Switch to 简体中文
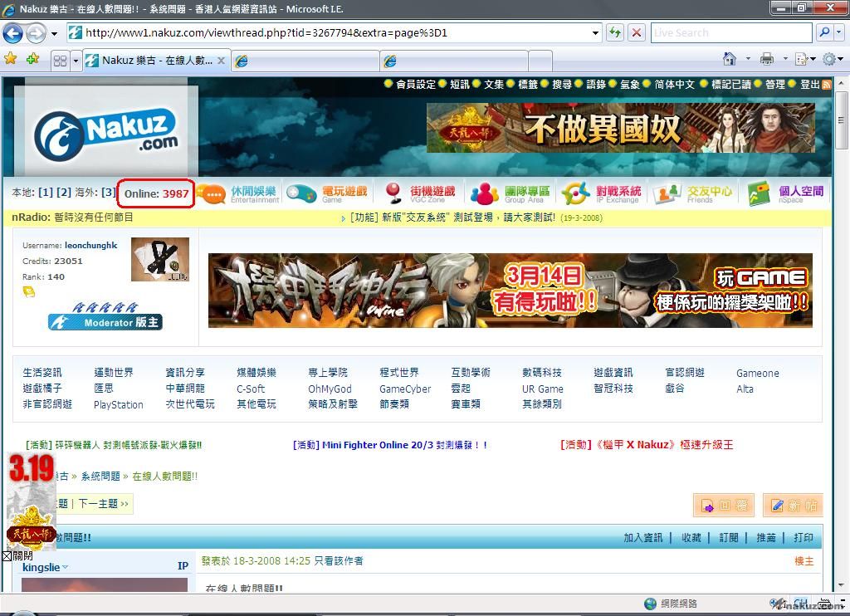This screenshot has height=616, width=850. [674, 84]
